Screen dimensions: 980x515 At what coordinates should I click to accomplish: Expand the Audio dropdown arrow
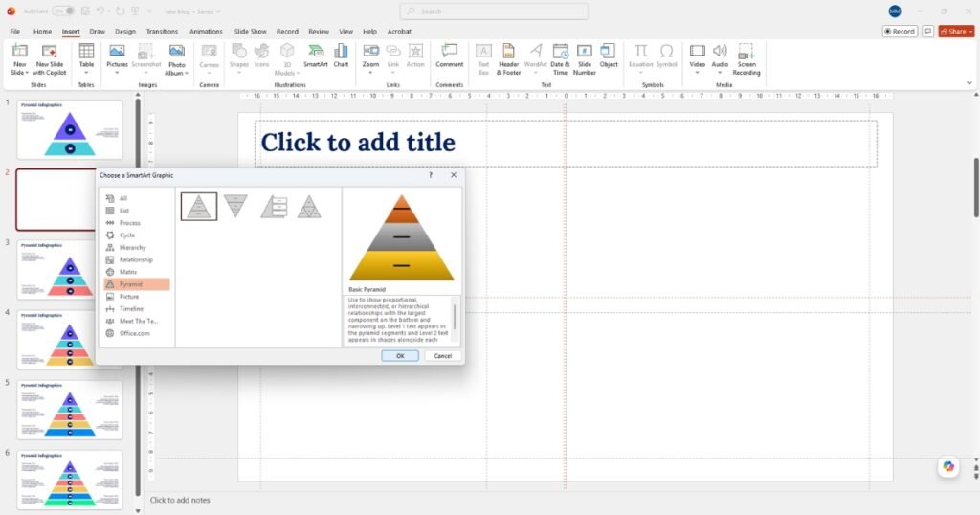tap(720, 73)
